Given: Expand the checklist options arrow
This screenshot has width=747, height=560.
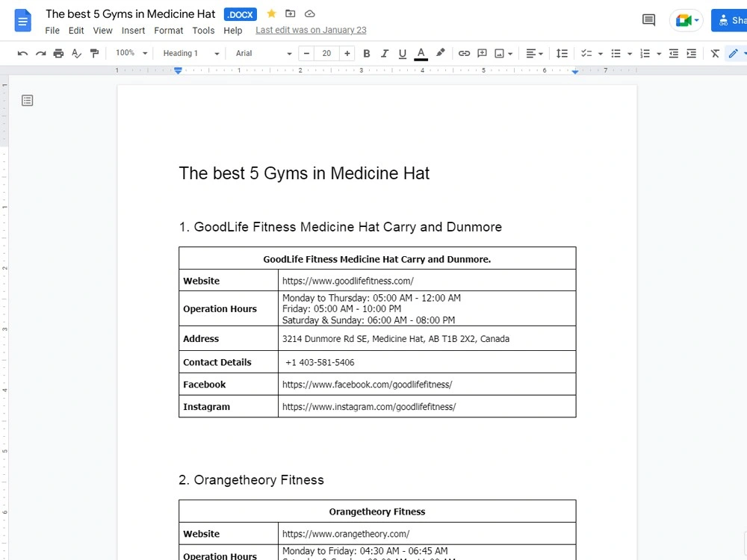Looking at the screenshot, I should click(x=601, y=54).
